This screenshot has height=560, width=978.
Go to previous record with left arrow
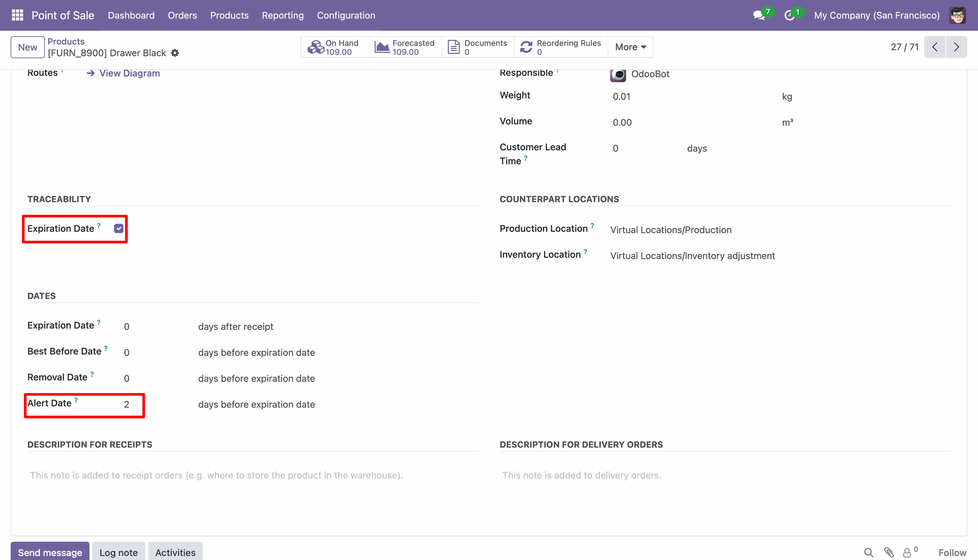(935, 47)
